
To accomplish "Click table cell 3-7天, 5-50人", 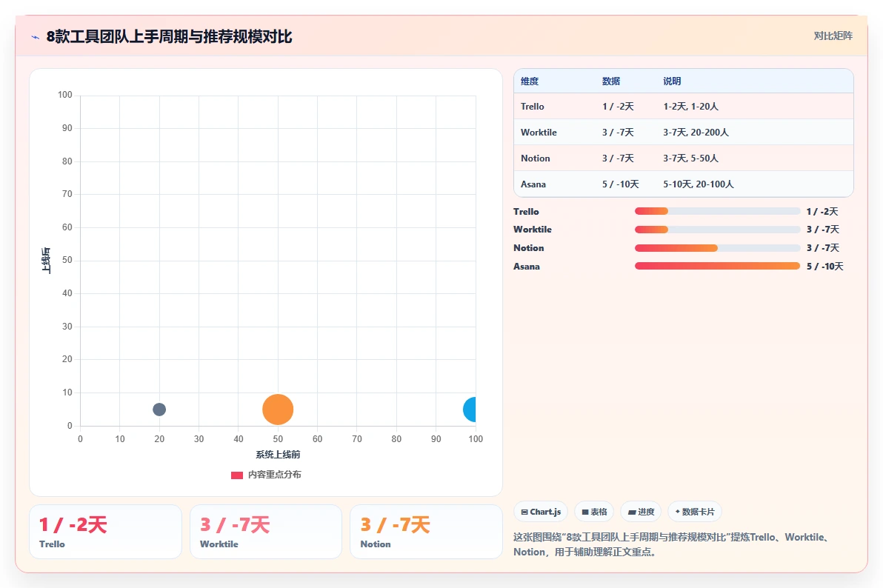I will click(690, 158).
